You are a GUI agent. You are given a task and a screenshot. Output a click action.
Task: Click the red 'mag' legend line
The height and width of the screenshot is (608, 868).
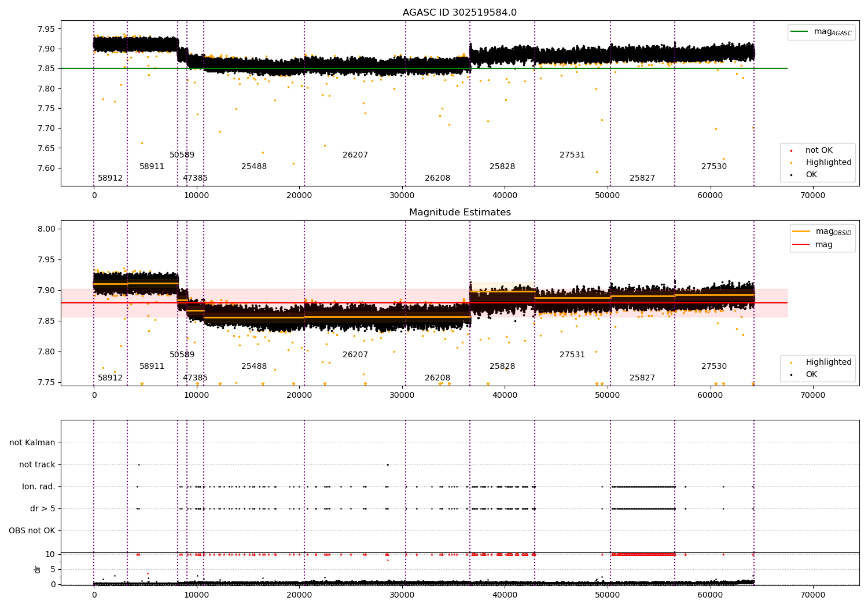pyautogui.click(x=801, y=245)
